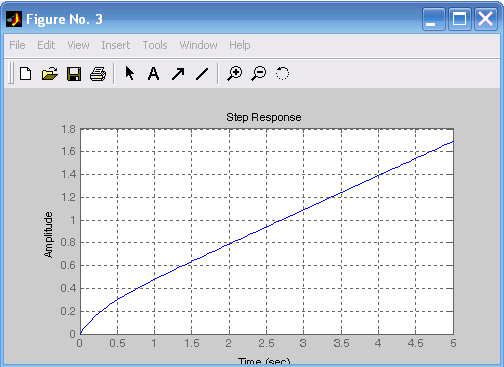Click the New Figure icon
The image size is (504, 367).
coord(25,74)
